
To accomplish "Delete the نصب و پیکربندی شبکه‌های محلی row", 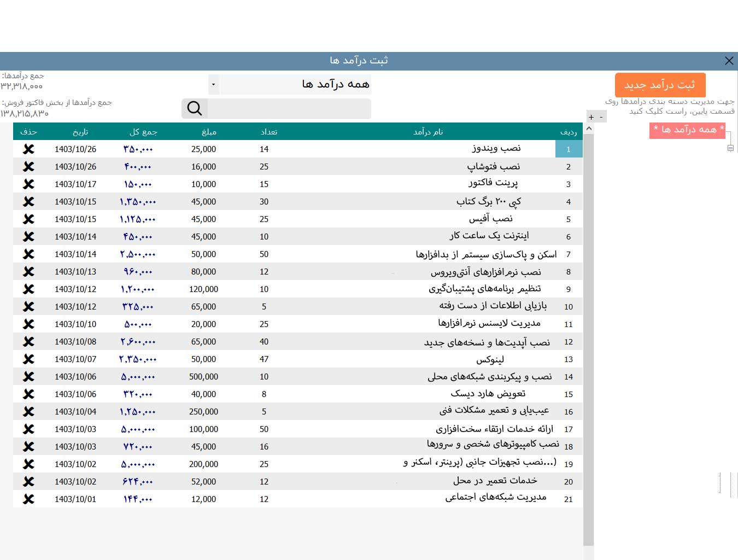I will (x=28, y=376).
